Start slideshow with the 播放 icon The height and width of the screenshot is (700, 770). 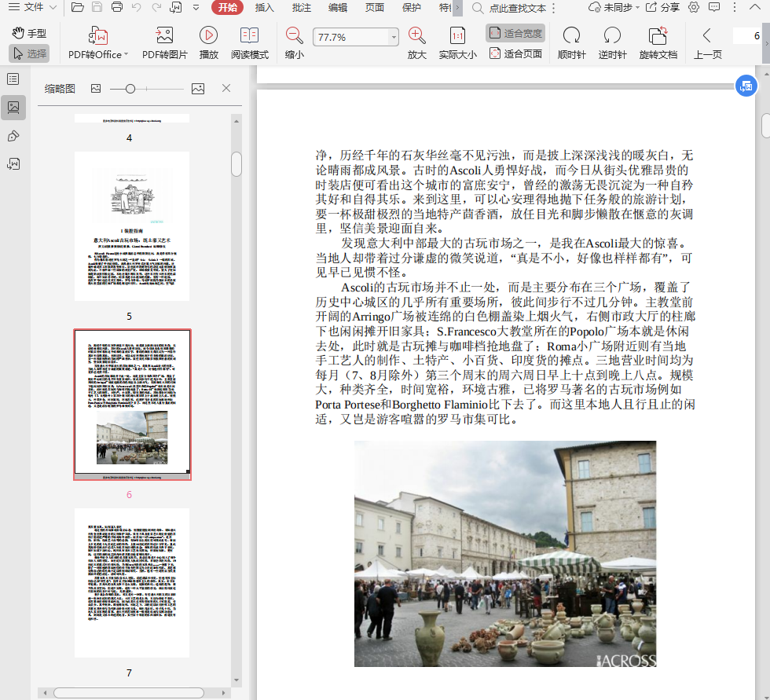pos(208,36)
